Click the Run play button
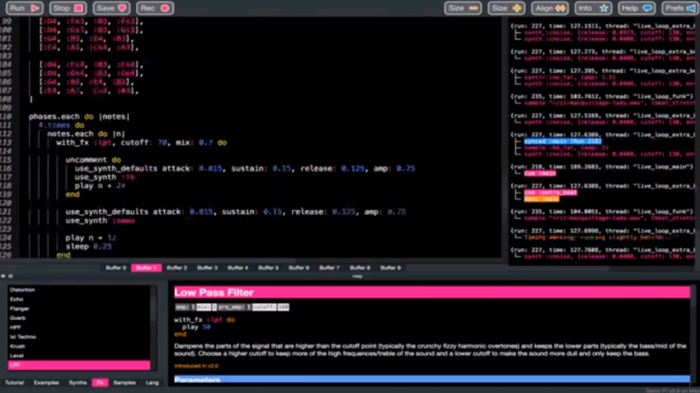This screenshot has height=393, width=700. coord(24,8)
